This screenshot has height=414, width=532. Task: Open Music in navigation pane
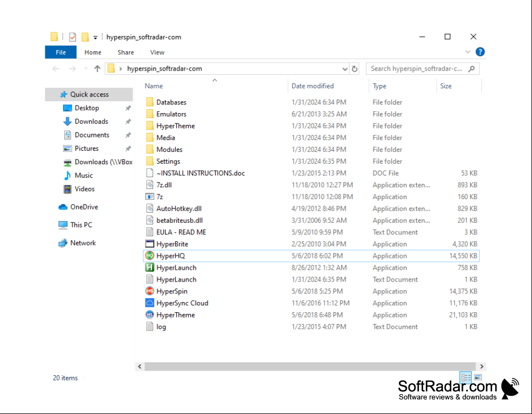(x=78, y=176)
